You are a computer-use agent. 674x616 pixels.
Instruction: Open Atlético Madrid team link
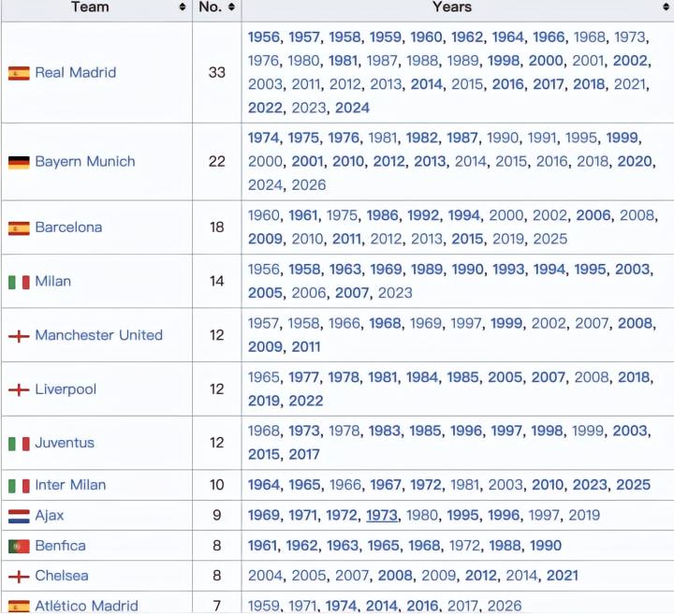click(x=86, y=606)
